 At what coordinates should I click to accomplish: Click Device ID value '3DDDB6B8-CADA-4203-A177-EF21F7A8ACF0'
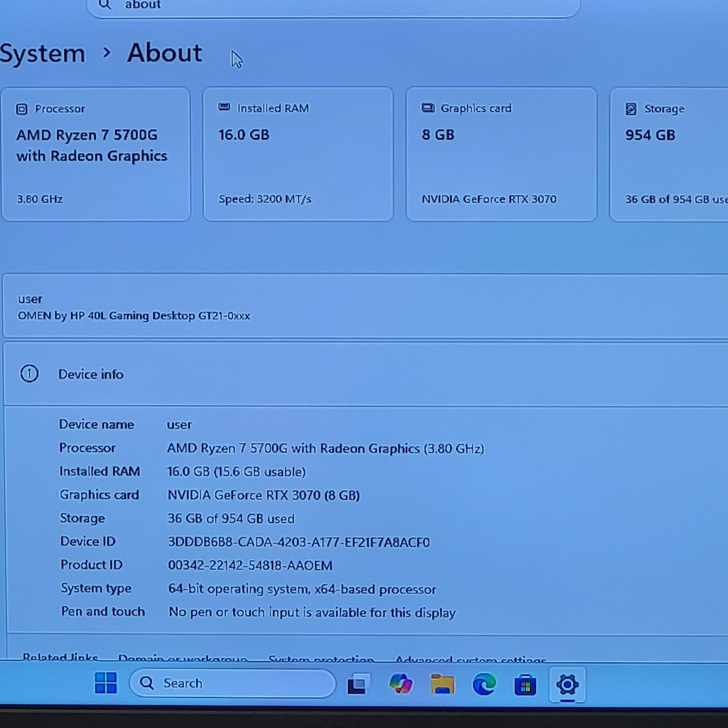click(299, 542)
